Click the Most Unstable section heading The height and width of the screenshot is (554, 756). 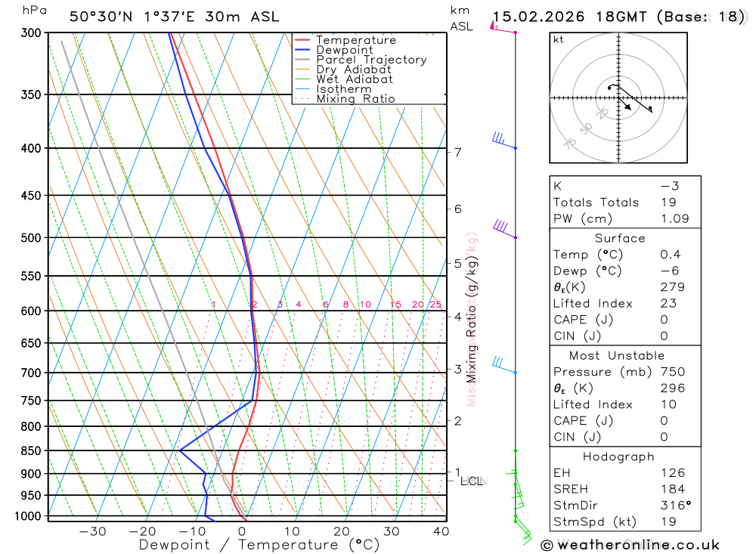(x=617, y=356)
